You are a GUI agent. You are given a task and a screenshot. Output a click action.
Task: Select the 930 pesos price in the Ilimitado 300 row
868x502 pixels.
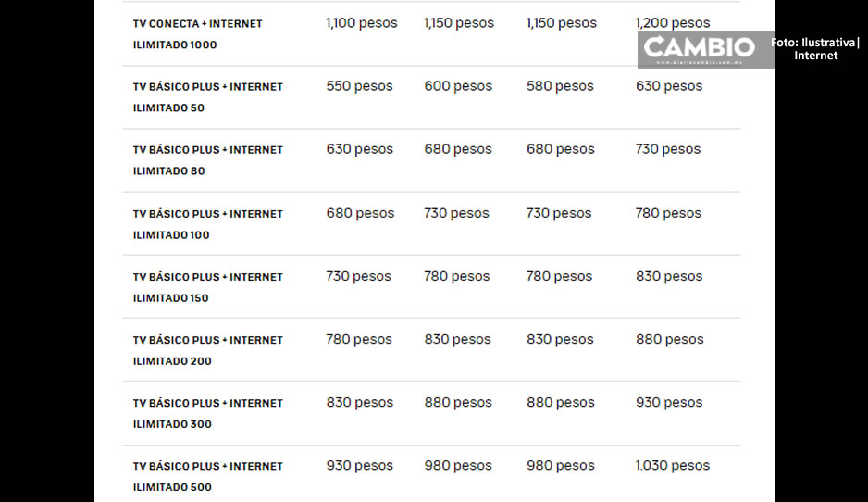pyautogui.click(x=669, y=402)
